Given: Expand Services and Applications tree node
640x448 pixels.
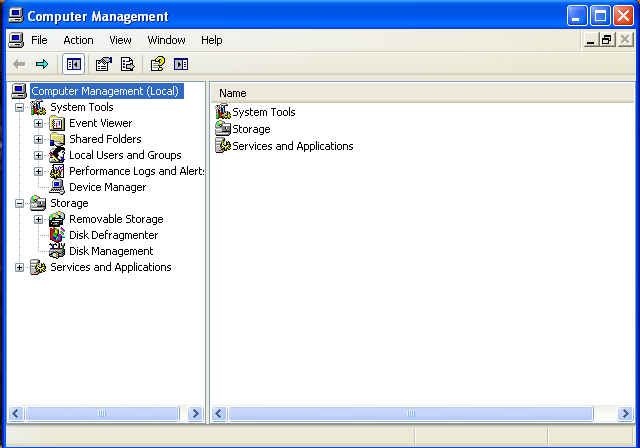Looking at the screenshot, I should pos(19,268).
